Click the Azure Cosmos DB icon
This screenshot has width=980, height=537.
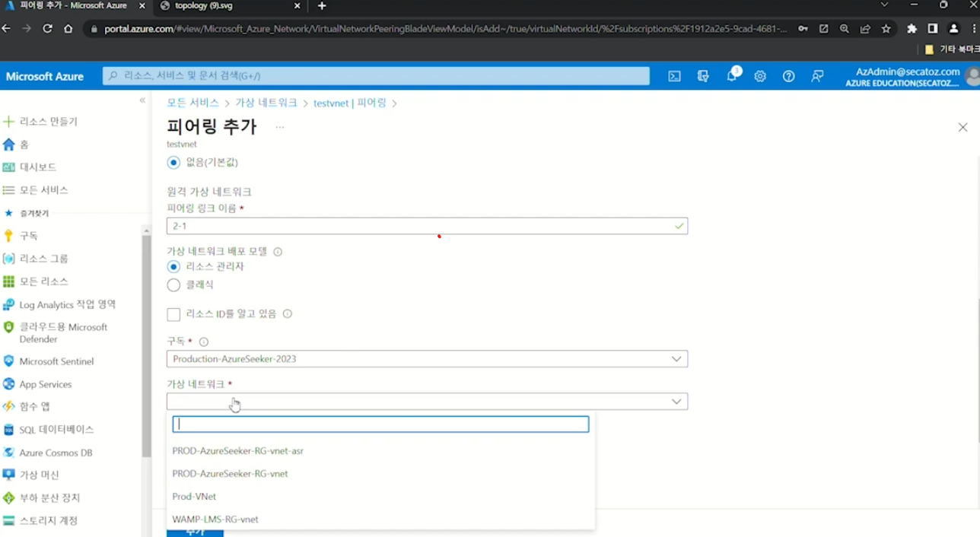click(x=9, y=453)
